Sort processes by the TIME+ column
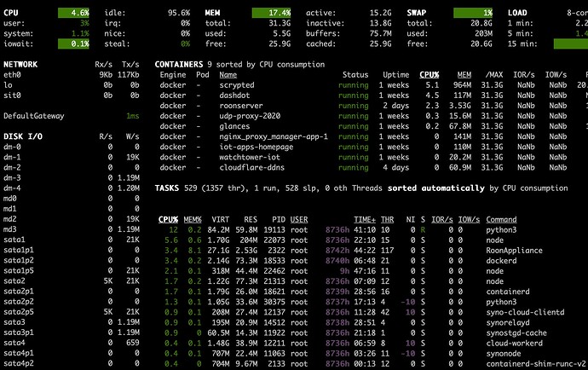The width and height of the screenshot is (588, 370). (365, 219)
